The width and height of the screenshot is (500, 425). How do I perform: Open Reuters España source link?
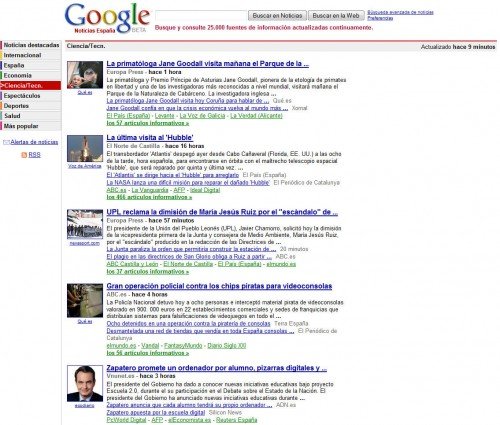(x=237, y=420)
